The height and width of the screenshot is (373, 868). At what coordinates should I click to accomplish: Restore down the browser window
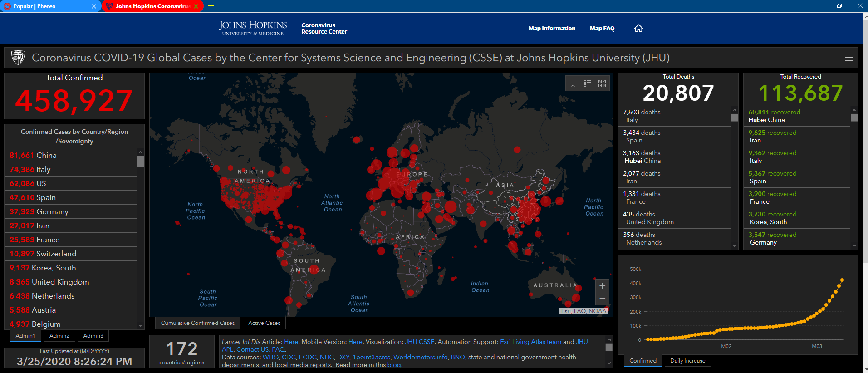point(839,6)
